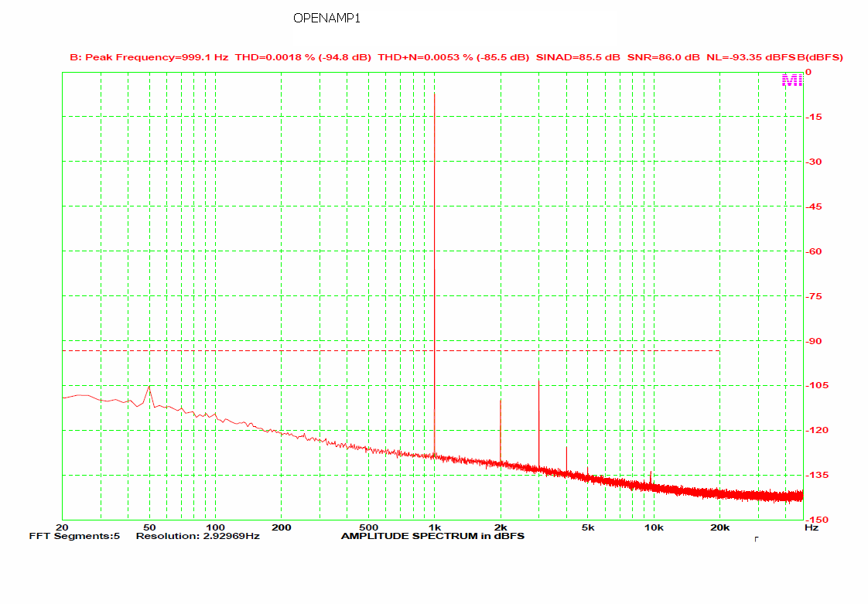
Task: Click the 50 Hz mains hum bump
Action: click(149, 395)
